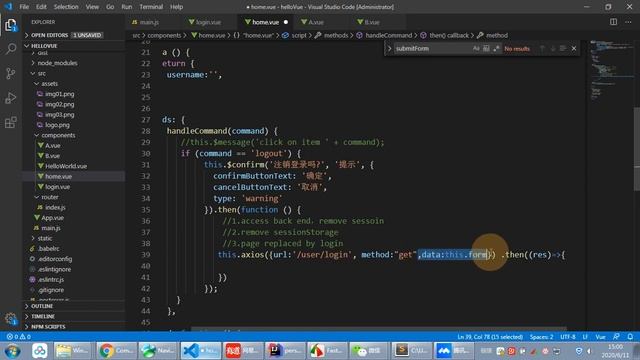The image size is (640, 360).
Task: Open the File menu
Action: point(24,7)
